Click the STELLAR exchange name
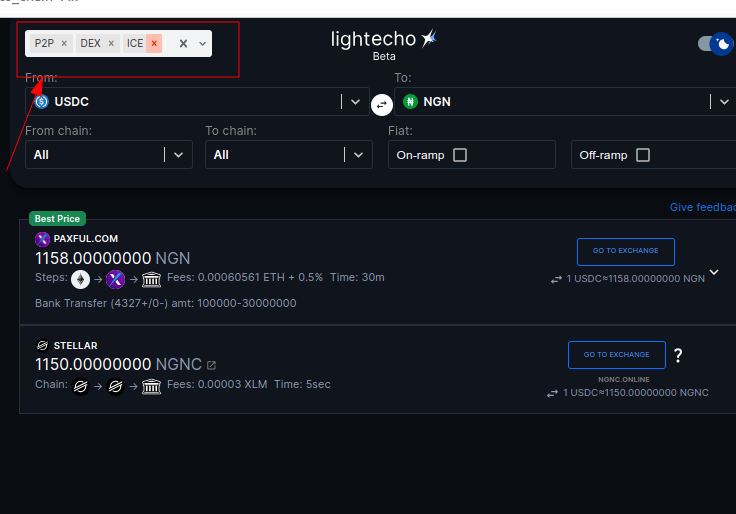The image size is (736, 514). (x=76, y=345)
